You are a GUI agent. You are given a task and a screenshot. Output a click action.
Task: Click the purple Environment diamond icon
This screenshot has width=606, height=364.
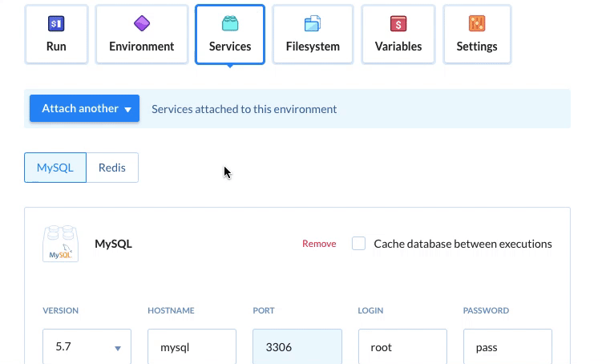point(141,23)
